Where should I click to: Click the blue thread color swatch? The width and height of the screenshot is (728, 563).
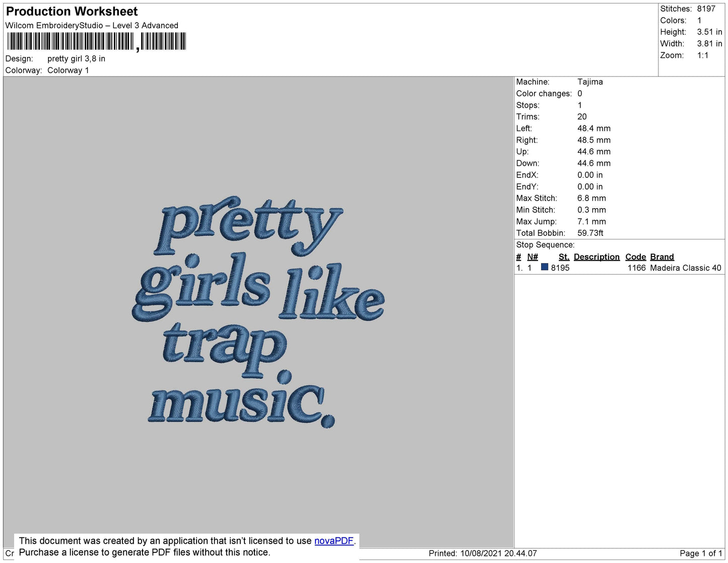545,267
